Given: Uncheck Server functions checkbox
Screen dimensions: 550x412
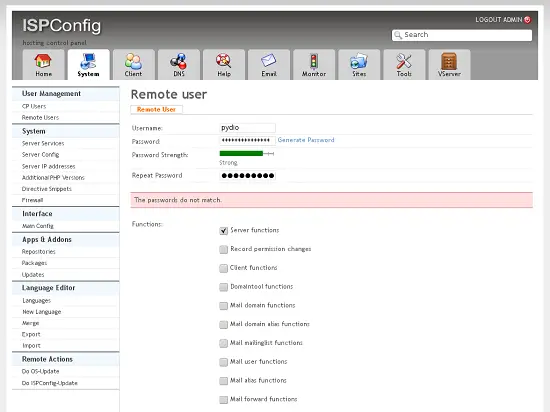Looking at the screenshot, I should click(x=223, y=231).
